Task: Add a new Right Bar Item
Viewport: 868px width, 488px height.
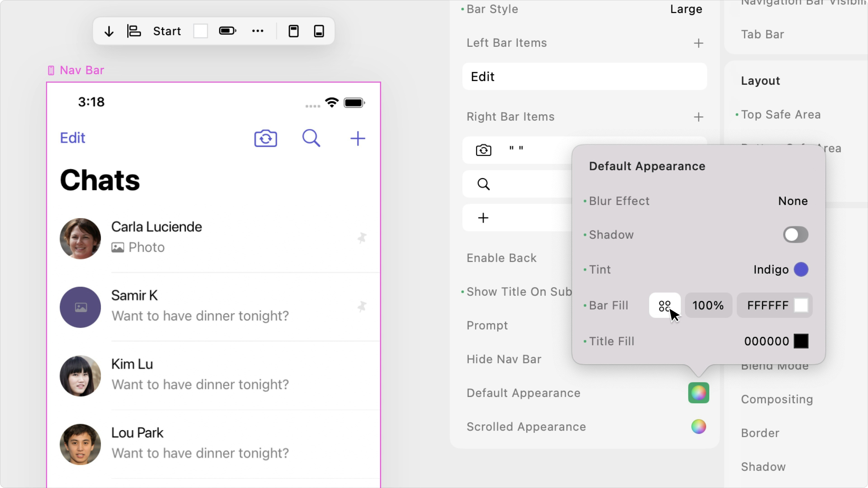Action: coord(698,117)
